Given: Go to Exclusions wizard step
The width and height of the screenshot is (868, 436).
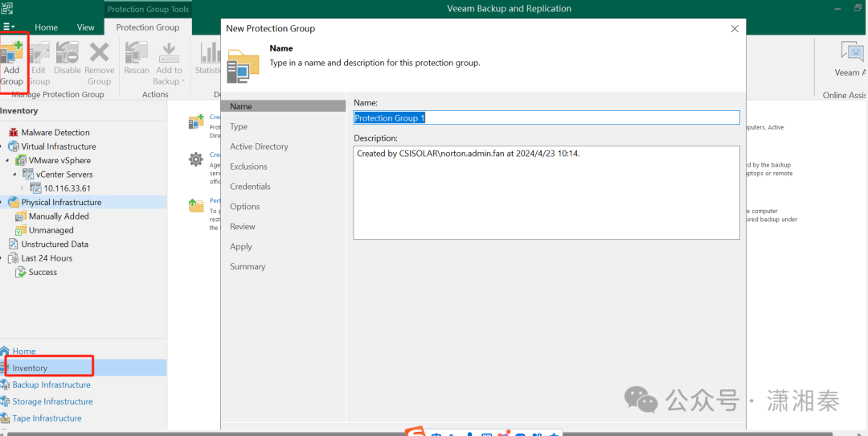Looking at the screenshot, I should [x=248, y=167].
